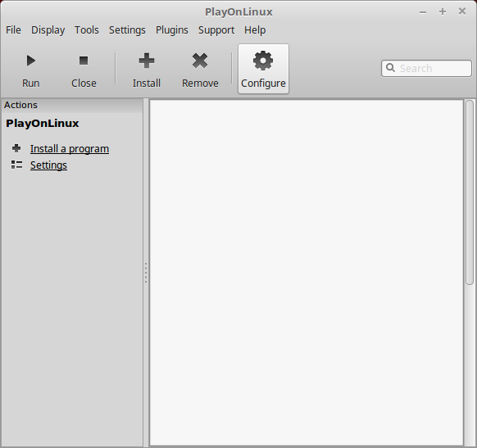Follow the Install a program link
Viewport: 477px width, 448px height.
[x=70, y=148]
